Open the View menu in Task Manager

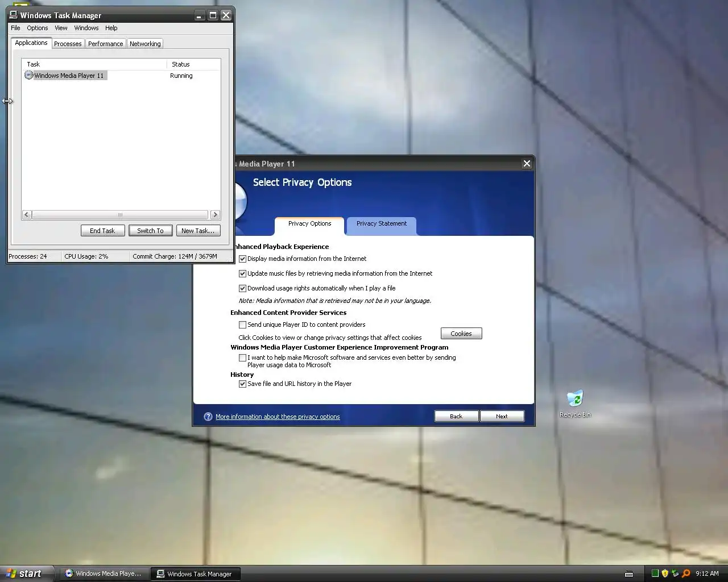point(61,28)
